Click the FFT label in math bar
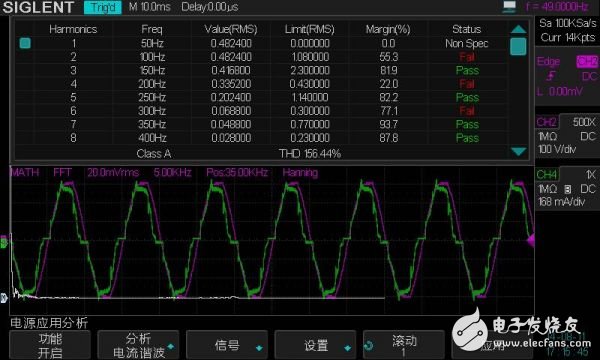This screenshot has width=600, height=360. (62, 173)
